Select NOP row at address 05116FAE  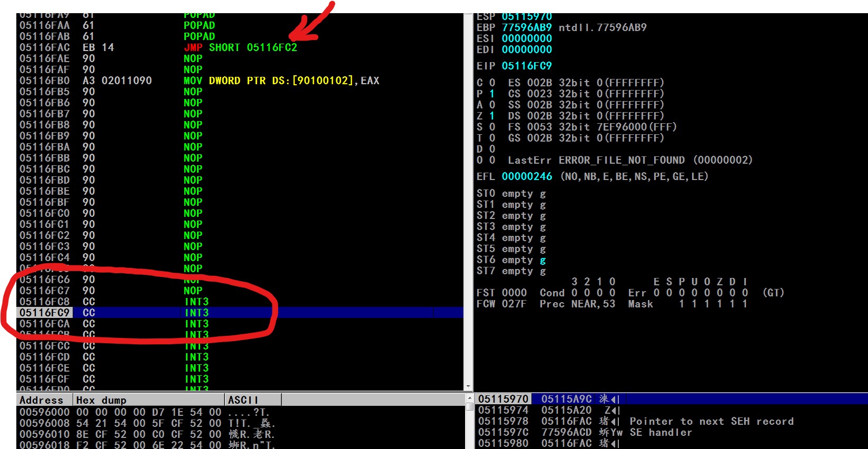(x=240, y=58)
